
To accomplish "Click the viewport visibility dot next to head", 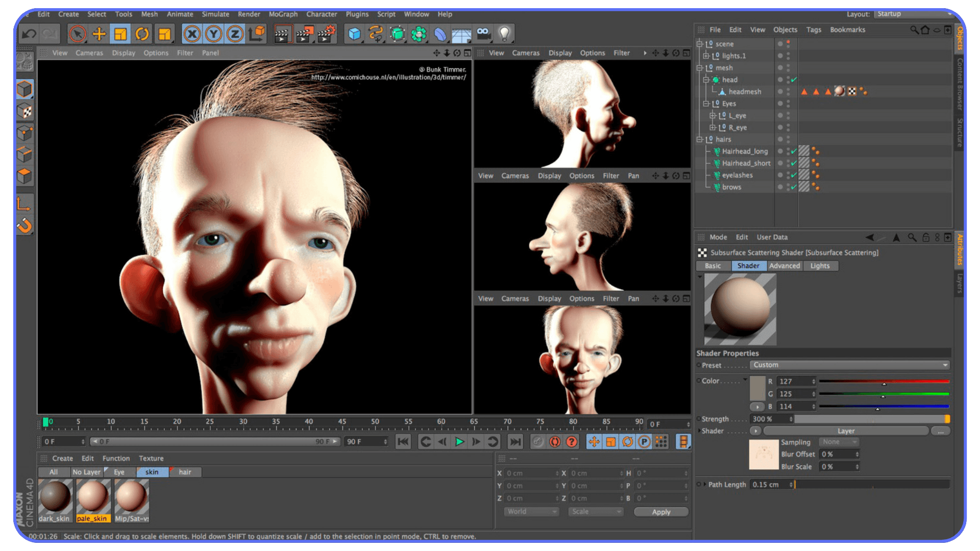I will 779,80.
